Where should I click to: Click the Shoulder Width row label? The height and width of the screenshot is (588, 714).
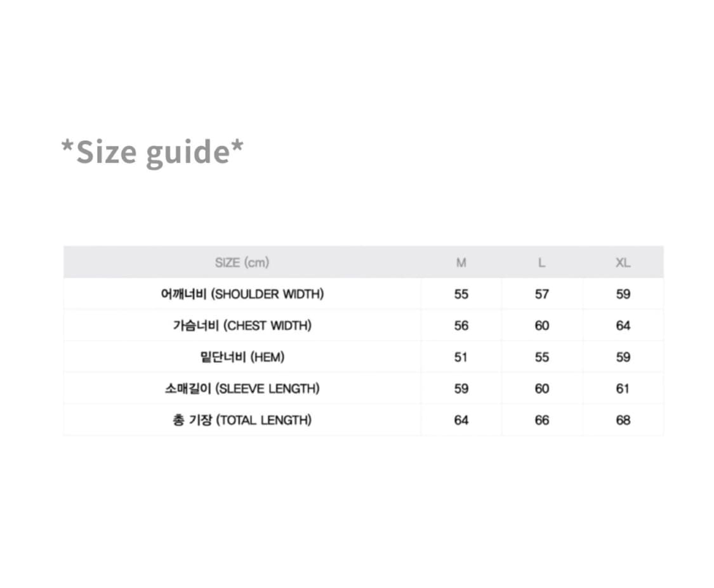click(x=242, y=294)
